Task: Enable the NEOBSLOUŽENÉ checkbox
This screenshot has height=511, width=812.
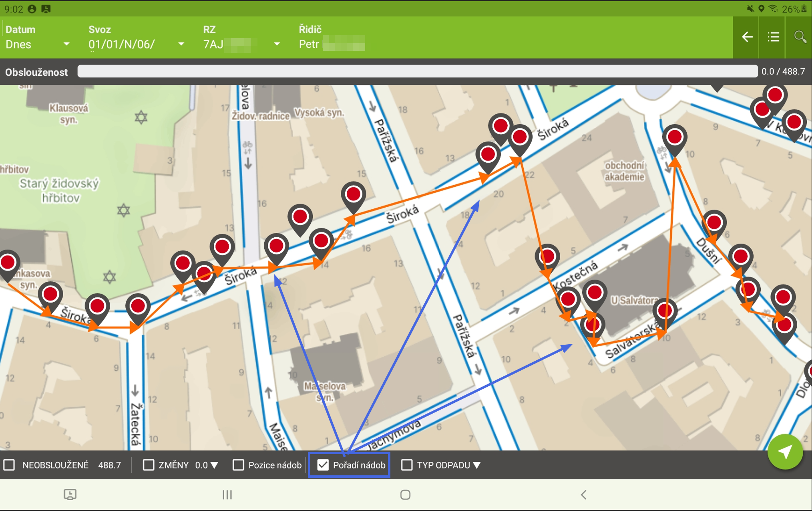Action: (10, 465)
